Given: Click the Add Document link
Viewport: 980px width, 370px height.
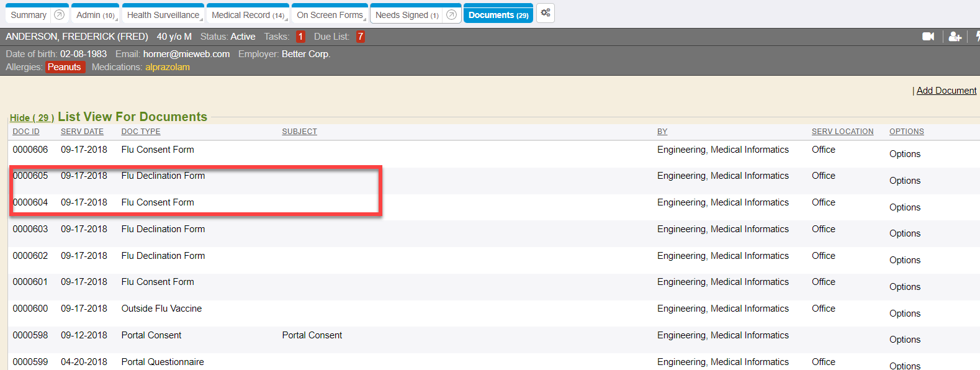Looking at the screenshot, I should coord(946,91).
